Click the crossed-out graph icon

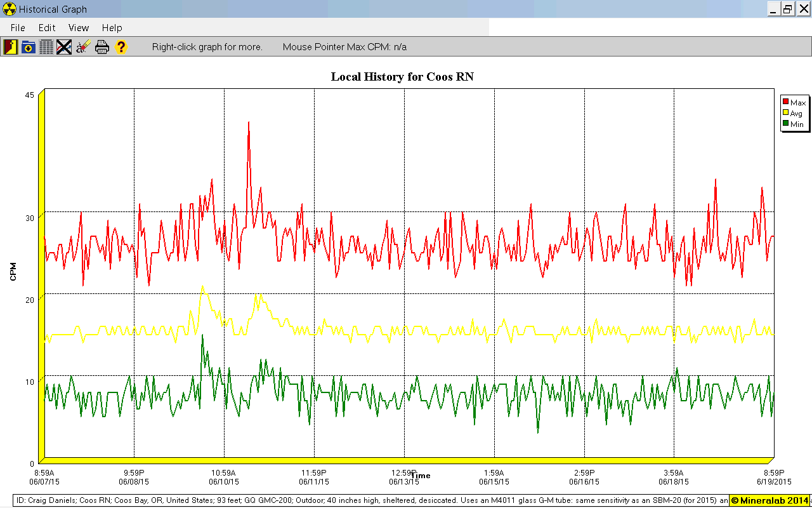click(x=64, y=47)
